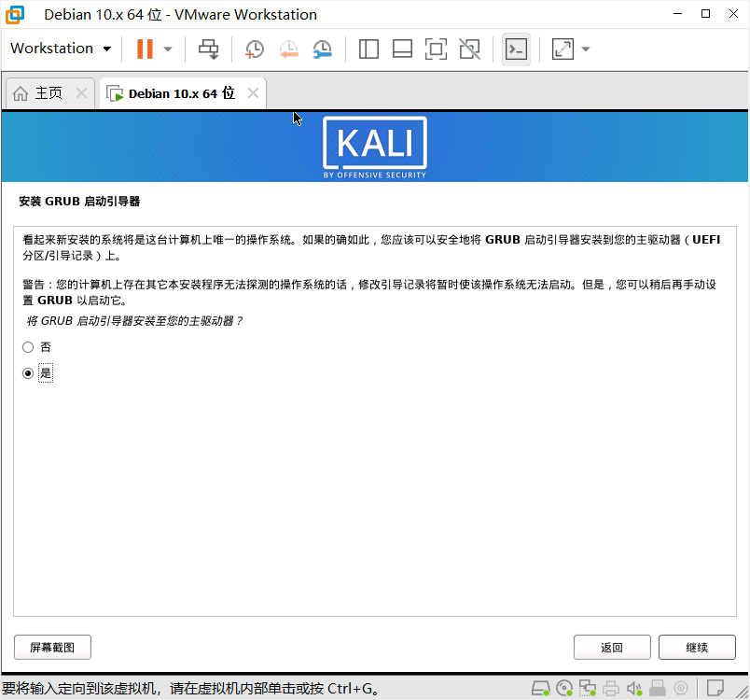This screenshot has height=700, width=750.
Task: Open the message log icon
Action: (715, 689)
